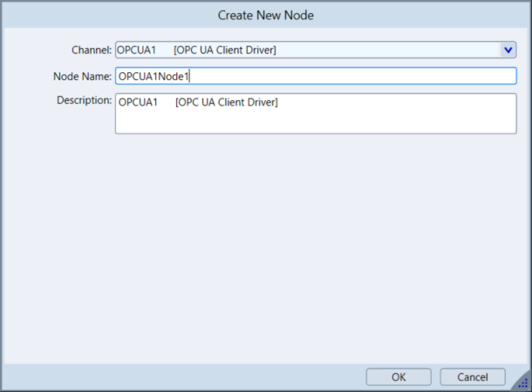Click OPCUA1 text in Description box
This screenshot has height=392, width=532.
point(138,103)
